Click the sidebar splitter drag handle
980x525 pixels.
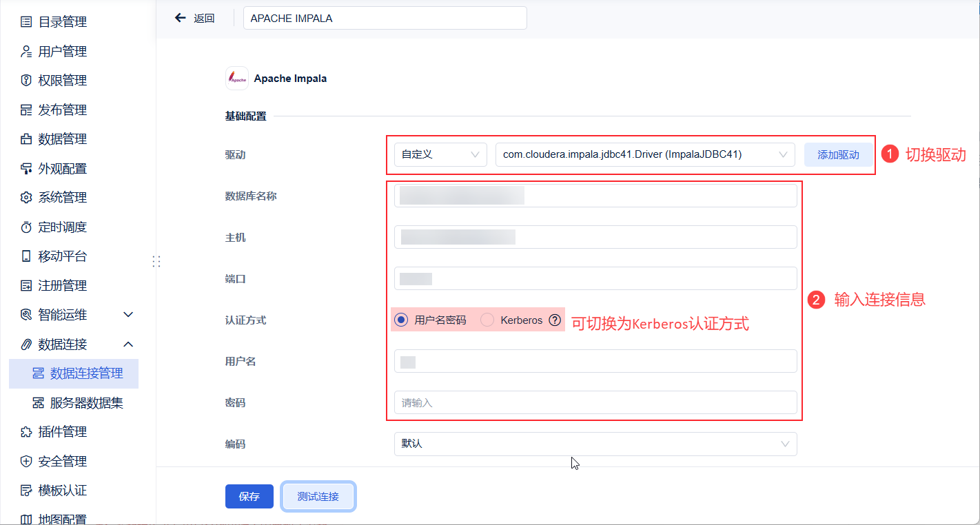156,261
